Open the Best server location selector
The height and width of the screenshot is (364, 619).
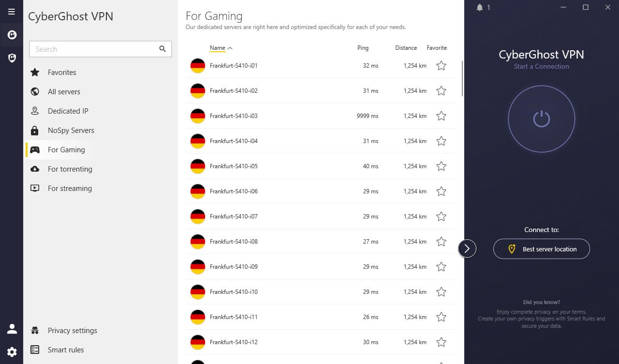(x=541, y=249)
